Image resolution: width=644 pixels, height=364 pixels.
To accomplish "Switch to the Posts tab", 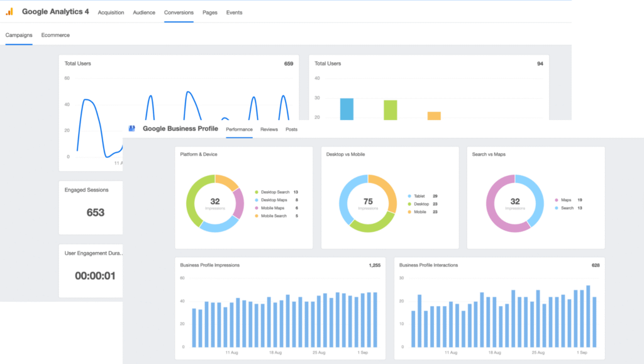I will click(291, 130).
